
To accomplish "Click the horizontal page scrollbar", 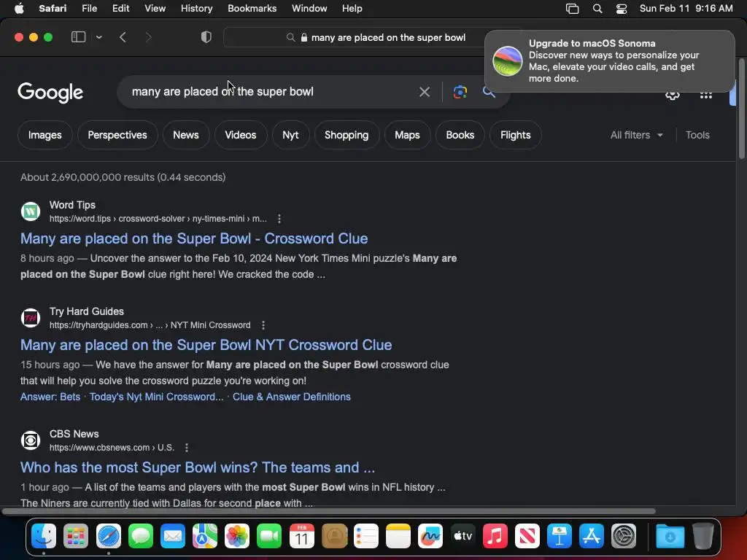I will pyautogui.click(x=329, y=511).
